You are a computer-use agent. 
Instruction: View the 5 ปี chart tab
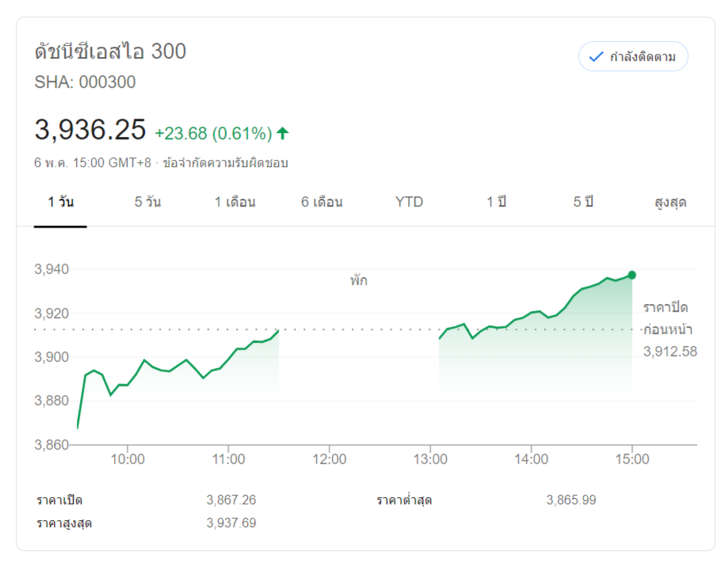pos(583,202)
